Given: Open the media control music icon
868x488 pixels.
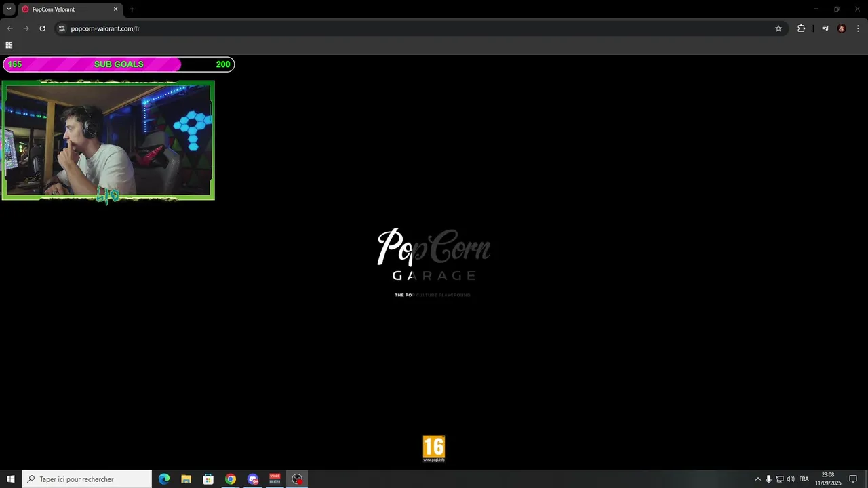Looking at the screenshot, I should point(825,28).
